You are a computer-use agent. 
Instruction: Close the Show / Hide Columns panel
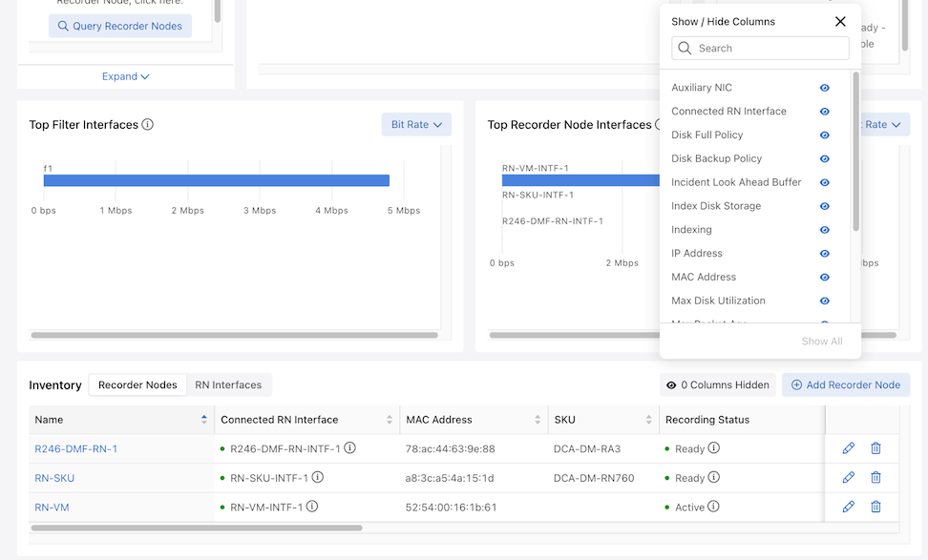click(840, 21)
